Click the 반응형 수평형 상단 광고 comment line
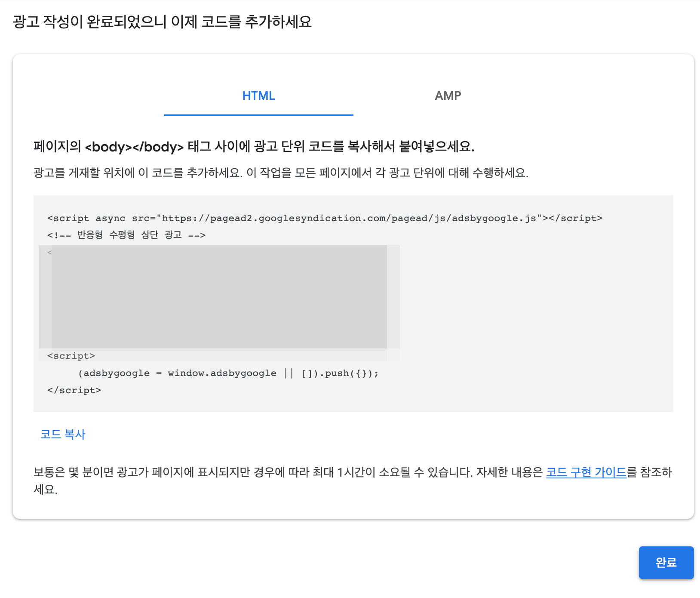 126,235
